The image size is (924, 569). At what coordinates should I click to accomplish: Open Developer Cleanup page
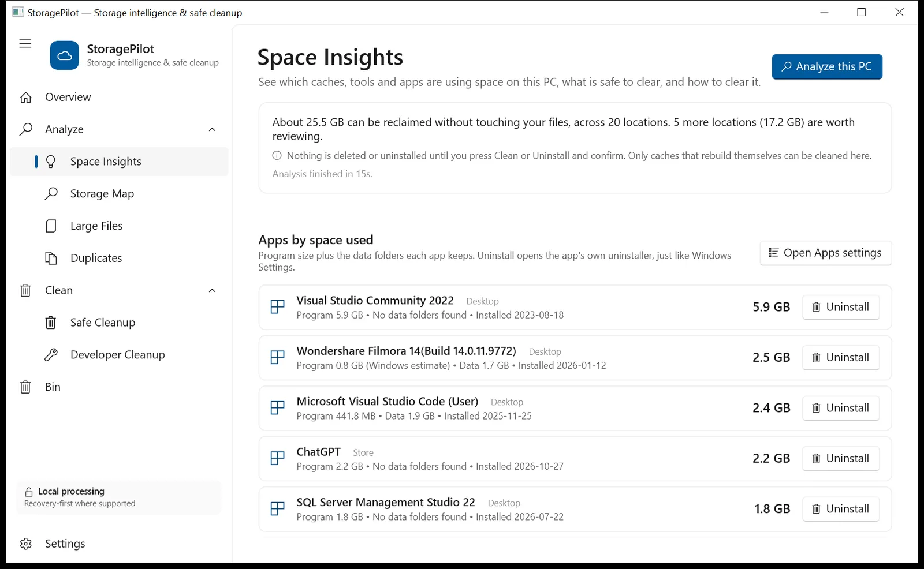coord(119,355)
